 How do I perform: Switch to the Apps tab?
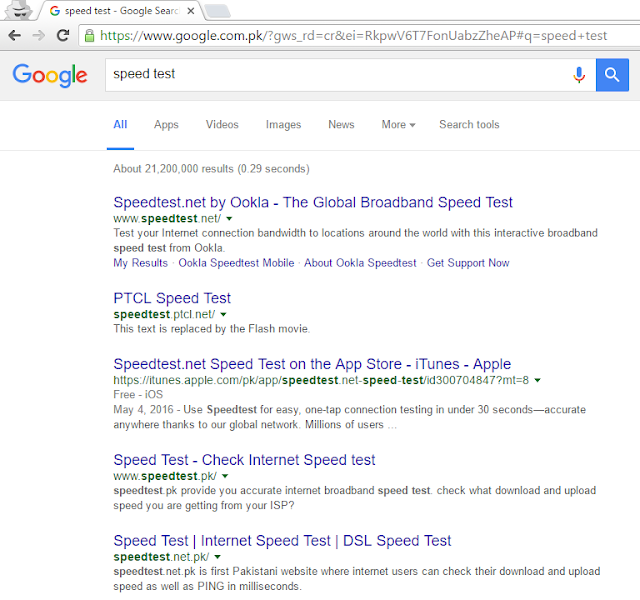coord(166,124)
